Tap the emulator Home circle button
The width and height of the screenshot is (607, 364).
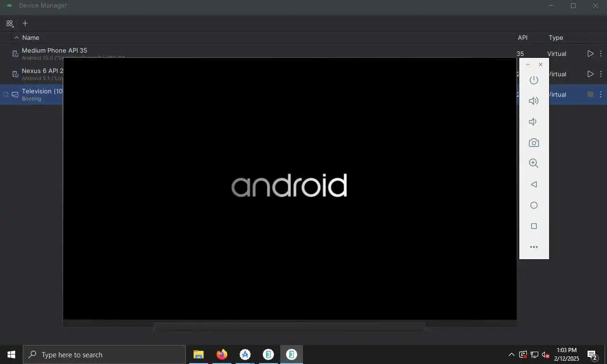pos(533,205)
